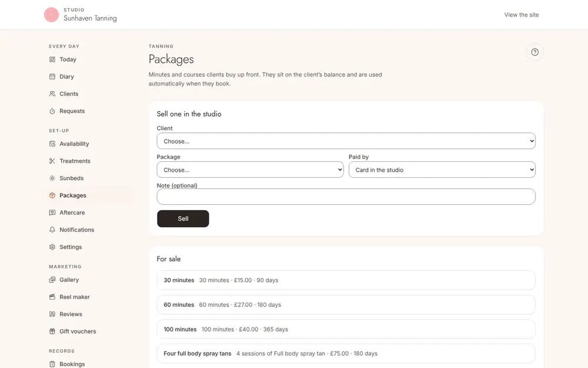Viewport: 588px width, 368px height.
Task: Click the Availability calendar-clock icon
Action: [x=52, y=144]
